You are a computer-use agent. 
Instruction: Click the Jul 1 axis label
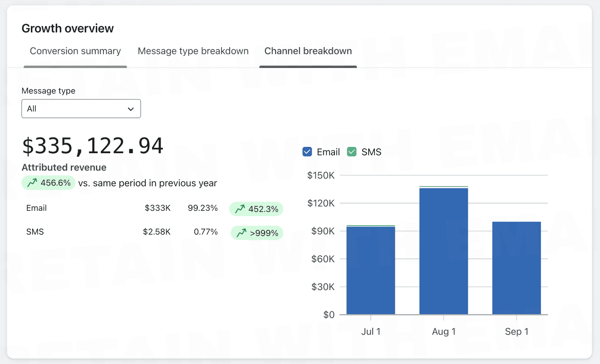point(371,331)
